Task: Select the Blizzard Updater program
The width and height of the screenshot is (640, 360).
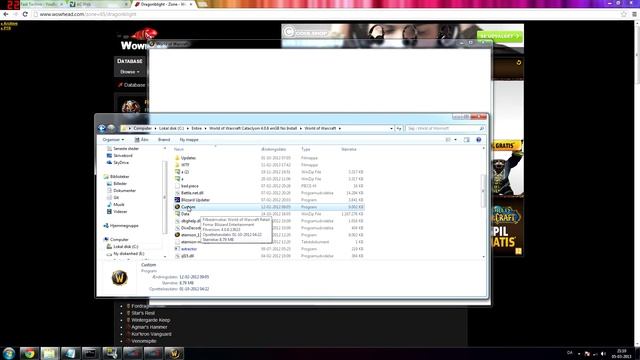Action: click(x=195, y=200)
